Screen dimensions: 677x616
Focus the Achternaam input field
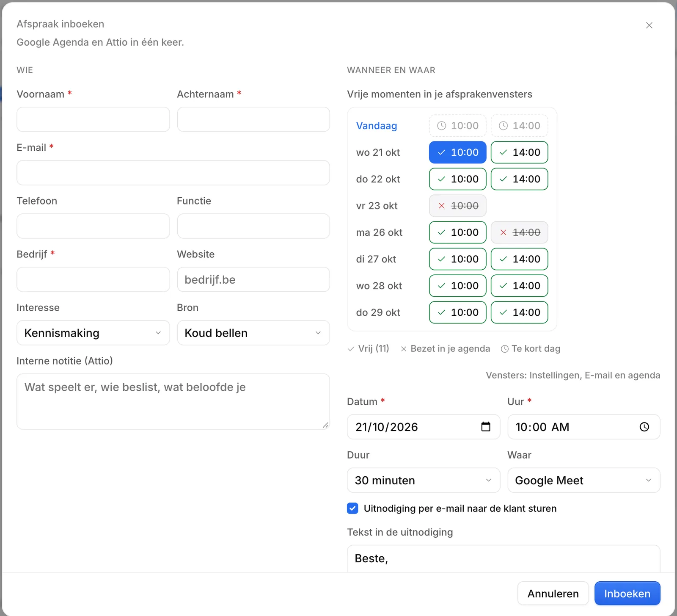253,119
